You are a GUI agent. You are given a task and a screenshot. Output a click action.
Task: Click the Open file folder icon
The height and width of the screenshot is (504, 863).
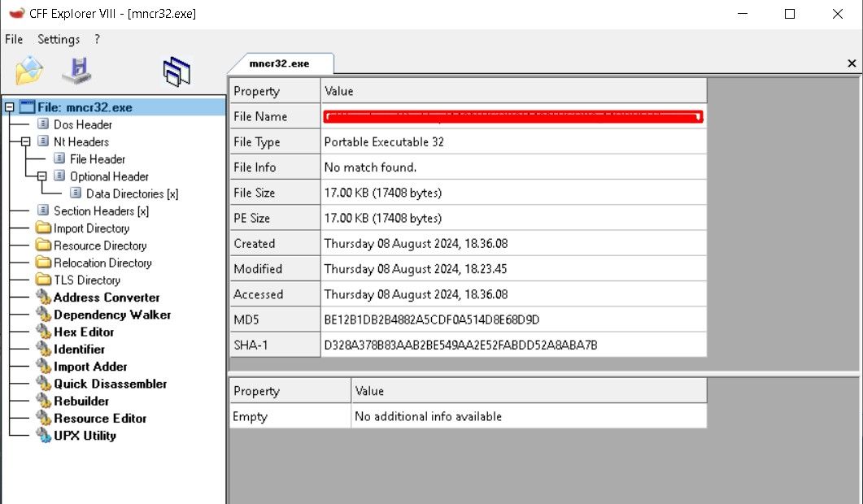29,71
